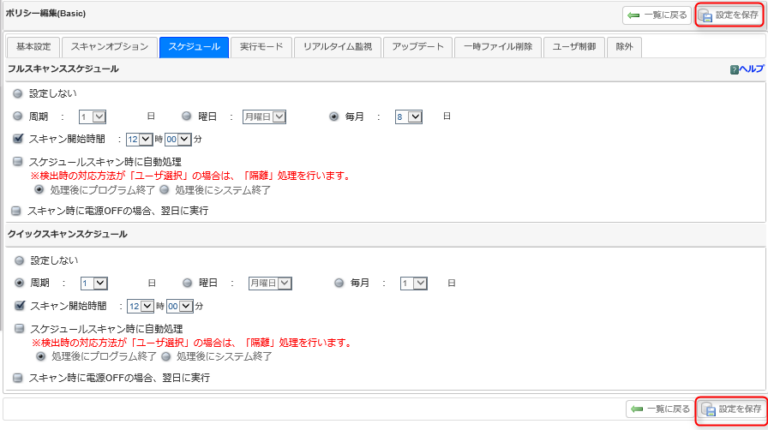
Task: Click the フルスキャンスケジュール section heading
Action: tap(63, 69)
